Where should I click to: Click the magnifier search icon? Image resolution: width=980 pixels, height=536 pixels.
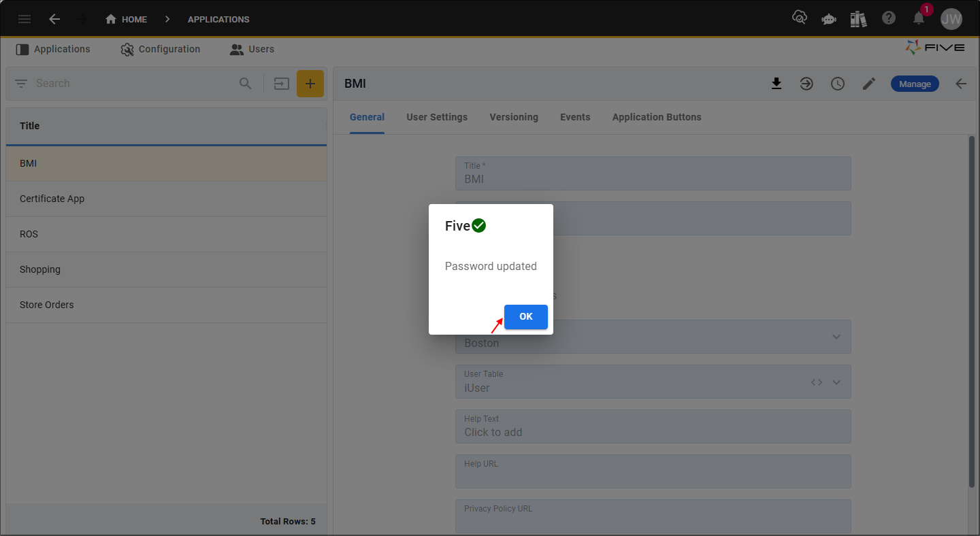click(x=246, y=84)
